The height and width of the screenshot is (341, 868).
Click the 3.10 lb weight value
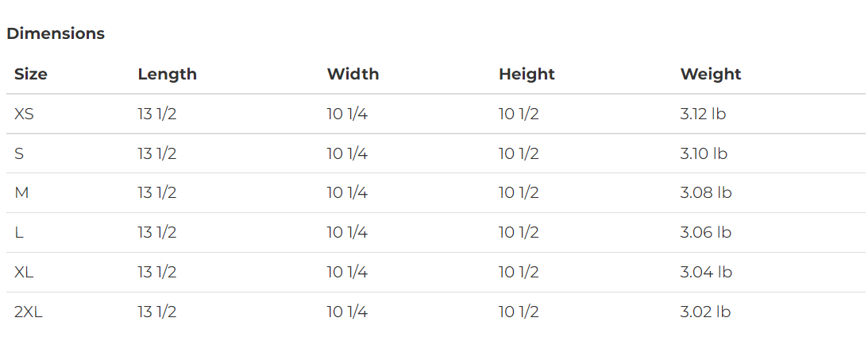click(704, 153)
